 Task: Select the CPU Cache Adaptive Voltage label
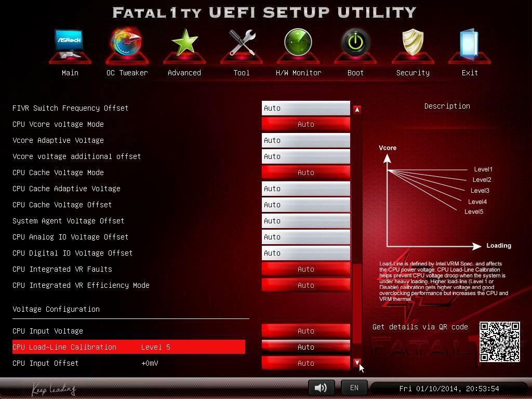pos(66,189)
